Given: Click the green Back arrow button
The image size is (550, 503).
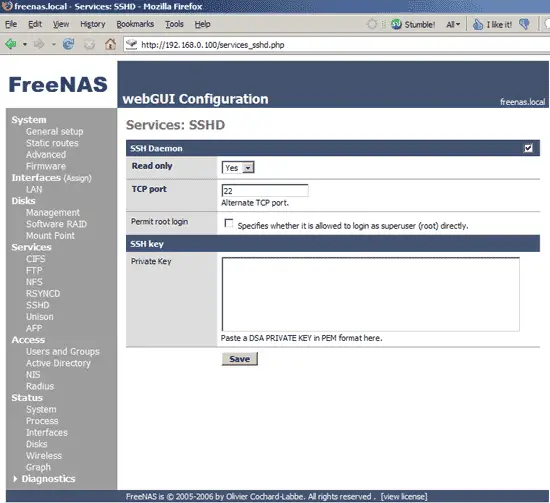Looking at the screenshot, I should pos(11,44).
